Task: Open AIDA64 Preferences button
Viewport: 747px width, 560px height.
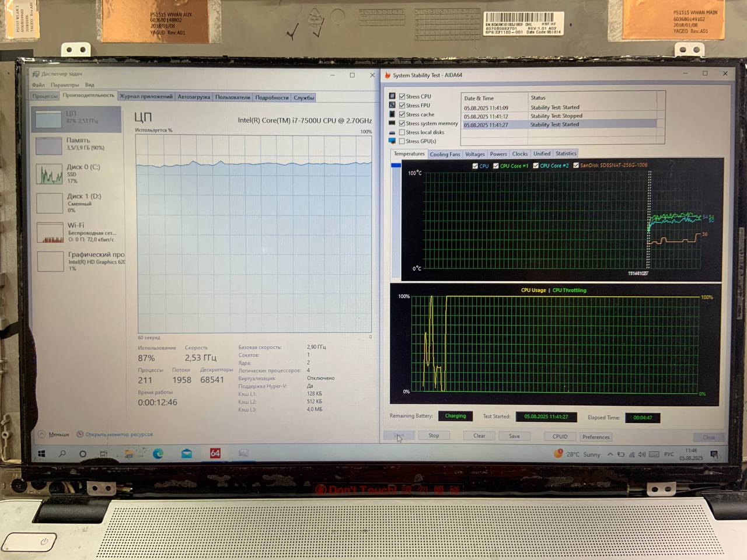Action: [596, 437]
